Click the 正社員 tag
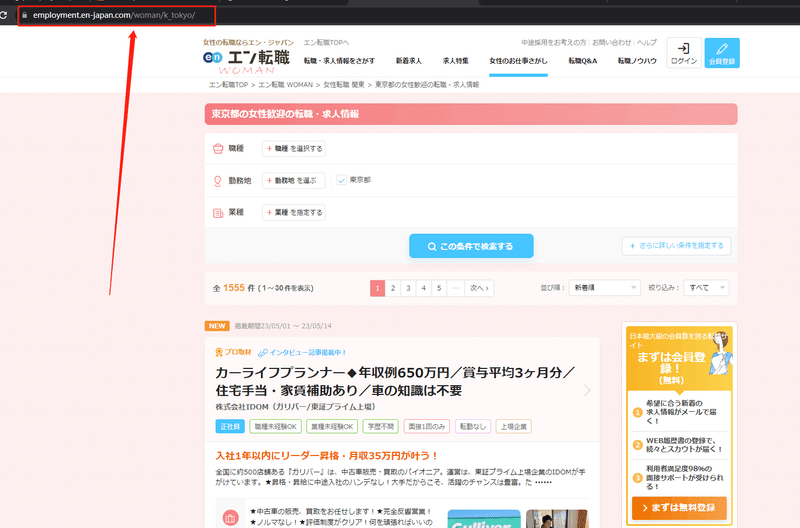 230,426
